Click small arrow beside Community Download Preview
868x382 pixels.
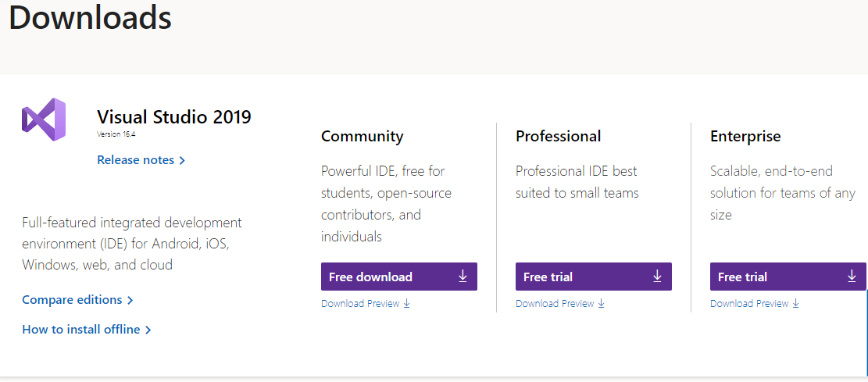point(406,303)
